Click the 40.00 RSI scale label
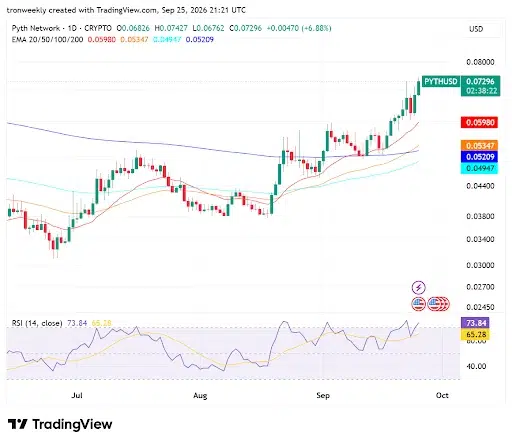The width and height of the screenshot is (512, 444). [476, 366]
